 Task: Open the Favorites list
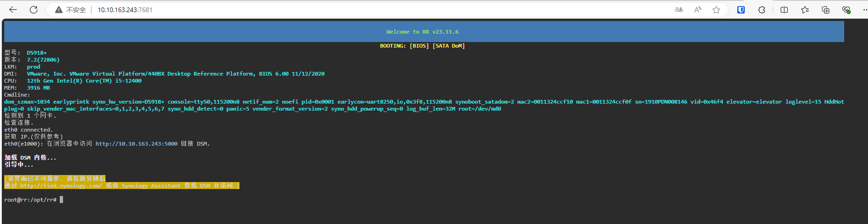pos(805,10)
